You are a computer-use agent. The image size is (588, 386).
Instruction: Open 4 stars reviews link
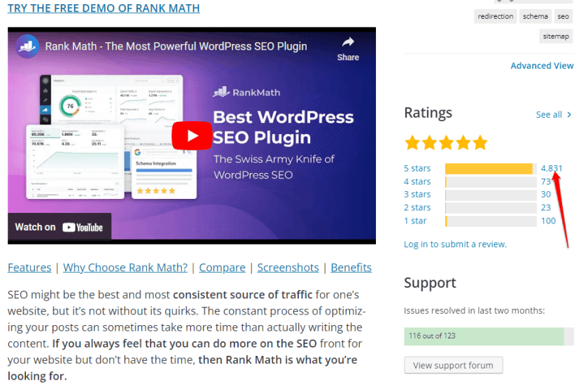coord(417,181)
